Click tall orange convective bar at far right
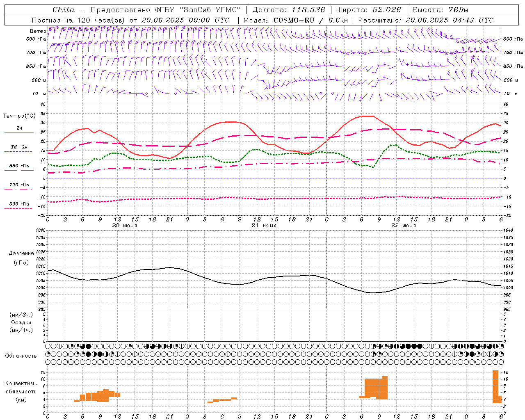This screenshot has width=525, height=420. coord(496,387)
